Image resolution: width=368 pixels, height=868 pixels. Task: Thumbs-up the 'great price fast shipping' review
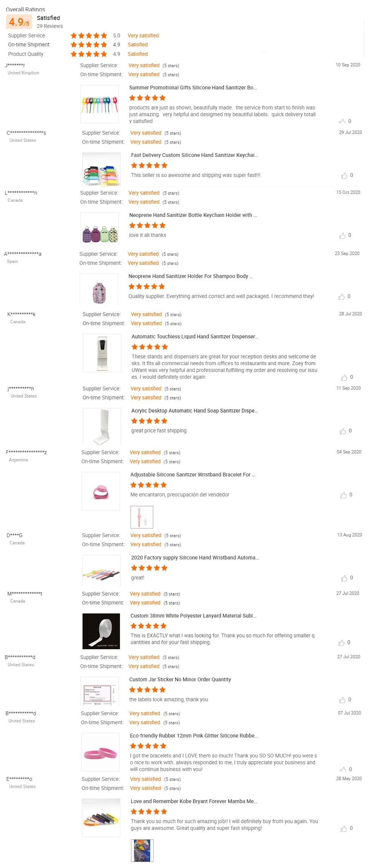343,431
